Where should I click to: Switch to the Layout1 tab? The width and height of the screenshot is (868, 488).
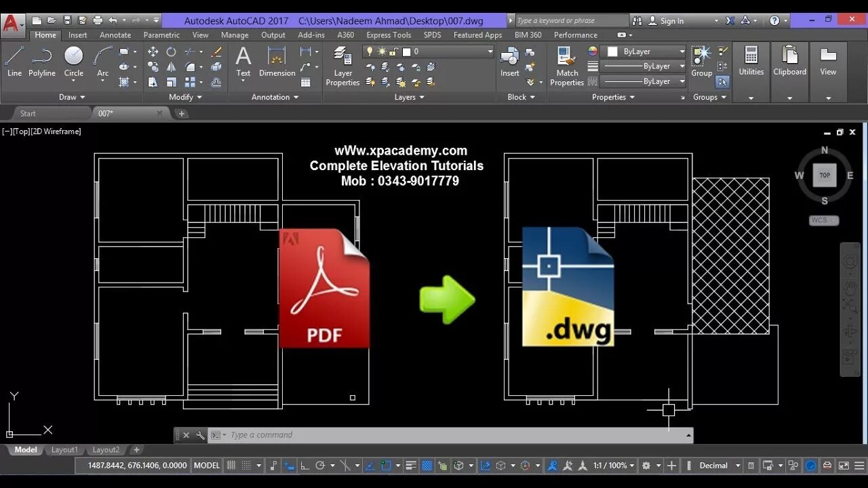click(65, 449)
